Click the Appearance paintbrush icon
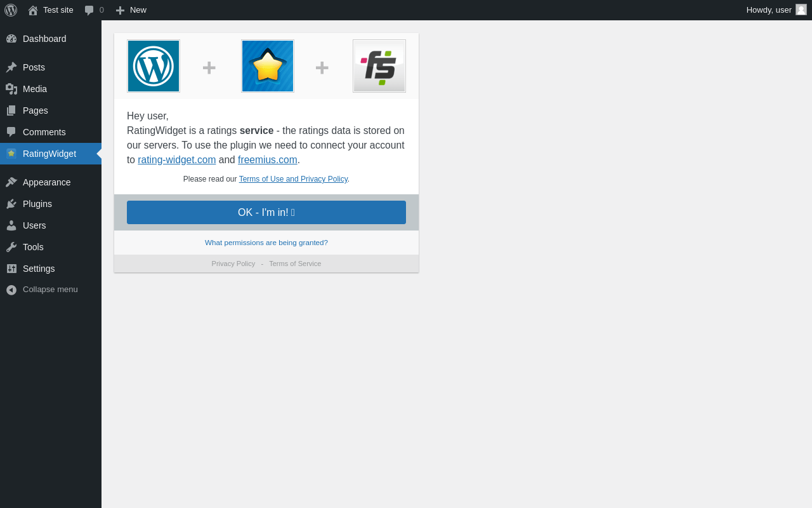 [x=11, y=182]
